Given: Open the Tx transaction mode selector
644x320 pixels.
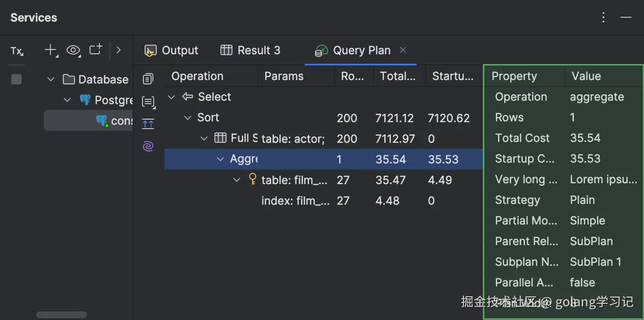Looking at the screenshot, I should click(17, 51).
